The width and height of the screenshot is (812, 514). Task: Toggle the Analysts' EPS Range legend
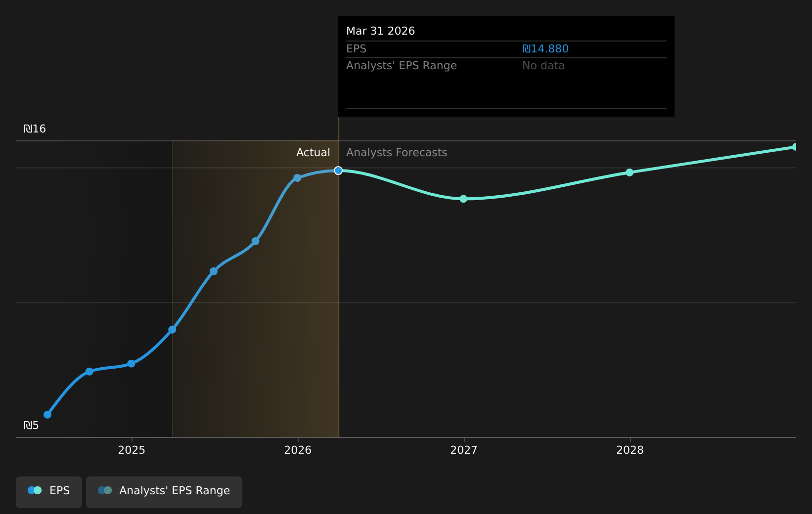click(164, 492)
